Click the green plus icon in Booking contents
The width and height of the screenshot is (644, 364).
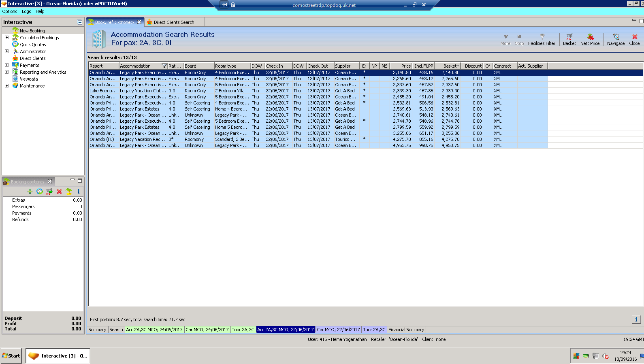[30, 192]
